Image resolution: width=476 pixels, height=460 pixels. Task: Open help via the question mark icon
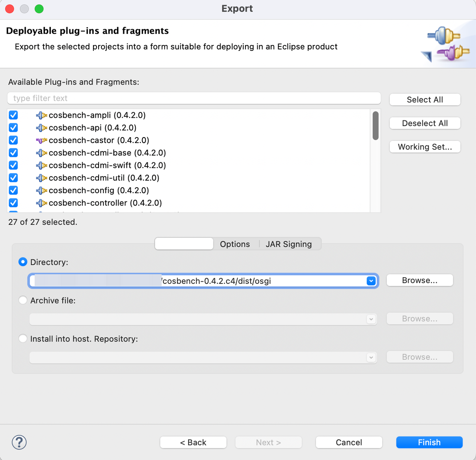[19, 442]
